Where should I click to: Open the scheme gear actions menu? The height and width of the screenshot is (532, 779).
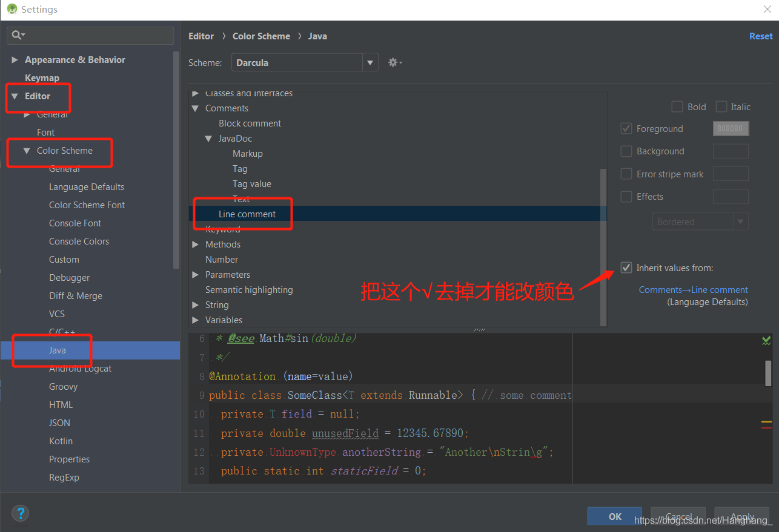[395, 62]
